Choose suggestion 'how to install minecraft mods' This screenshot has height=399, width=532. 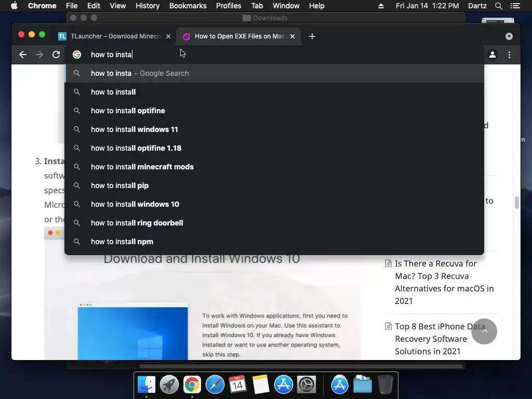pyautogui.click(x=274, y=167)
